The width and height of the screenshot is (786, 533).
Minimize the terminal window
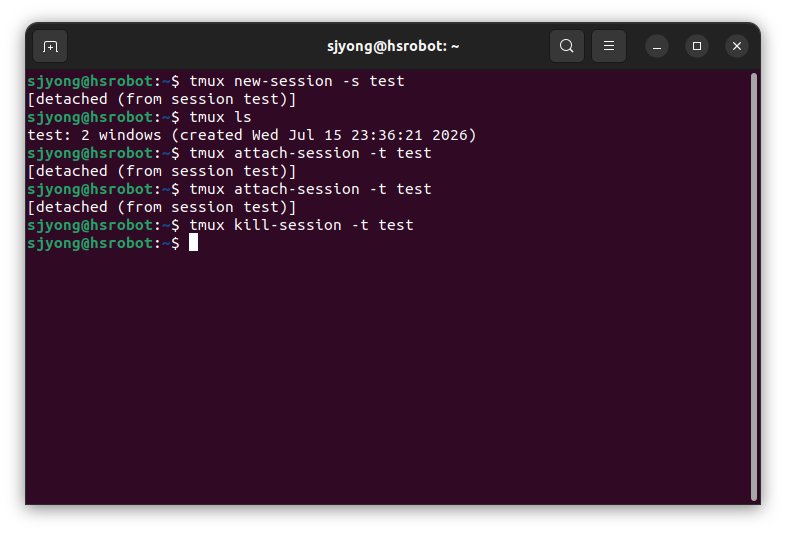(x=657, y=47)
